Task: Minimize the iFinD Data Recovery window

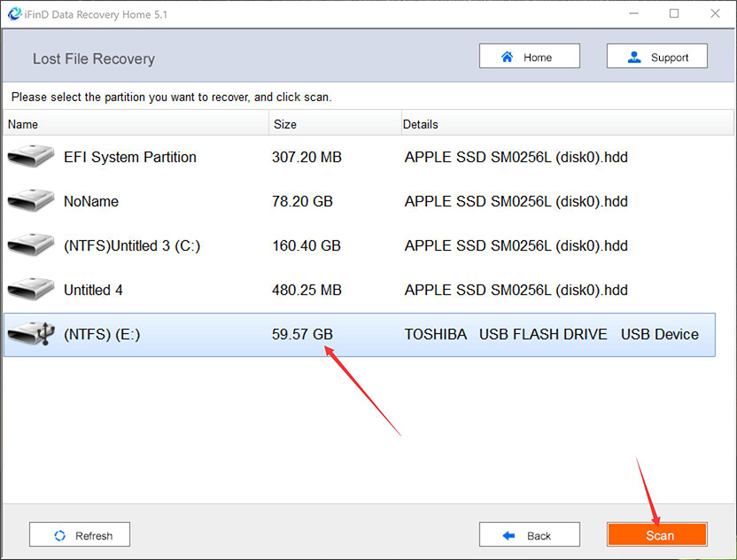Action: pyautogui.click(x=633, y=13)
